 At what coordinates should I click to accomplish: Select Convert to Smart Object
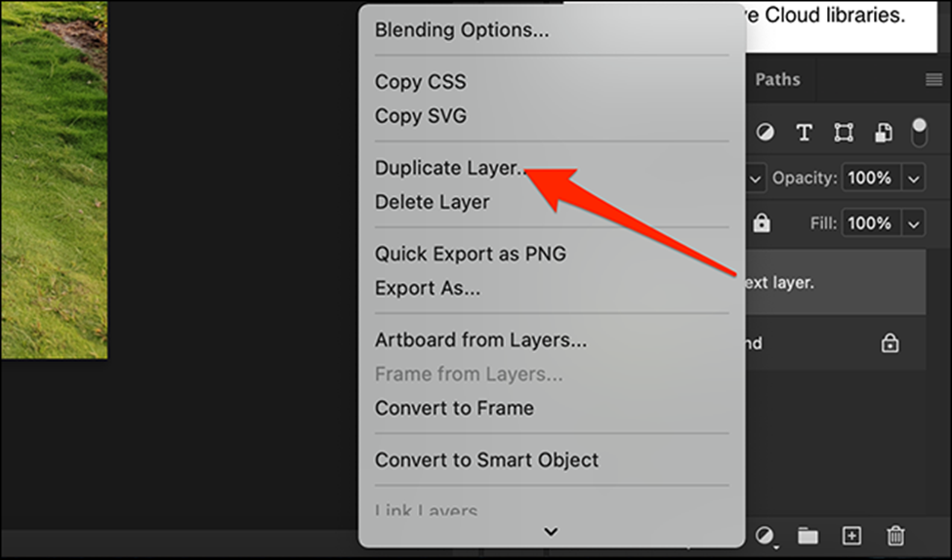point(486,460)
